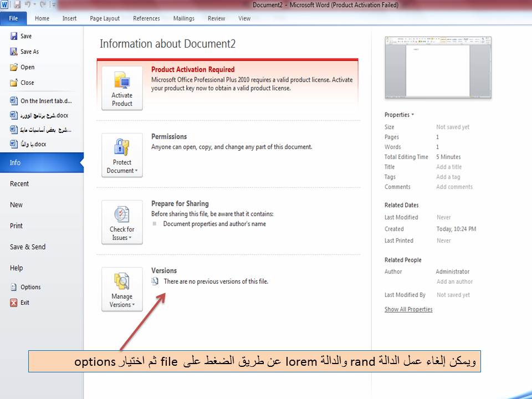The height and width of the screenshot is (399, 532).
Task: Switch to the View tab
Action: (244, 18)
